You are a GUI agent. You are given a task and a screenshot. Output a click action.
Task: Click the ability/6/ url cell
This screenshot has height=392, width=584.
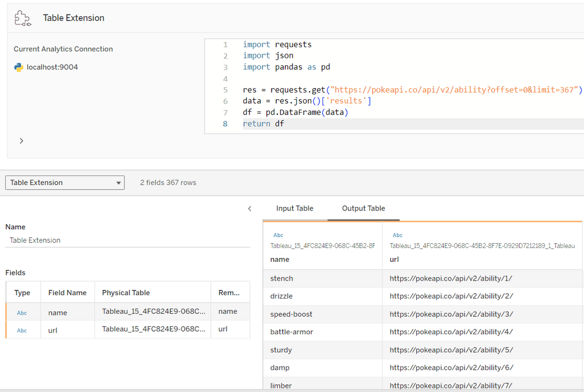(x=482, y=367)
